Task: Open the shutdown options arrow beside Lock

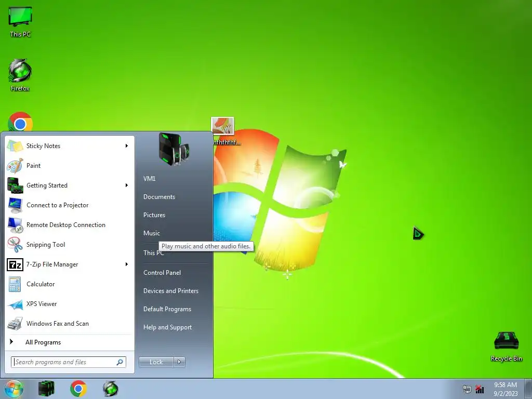Action: 179,362
